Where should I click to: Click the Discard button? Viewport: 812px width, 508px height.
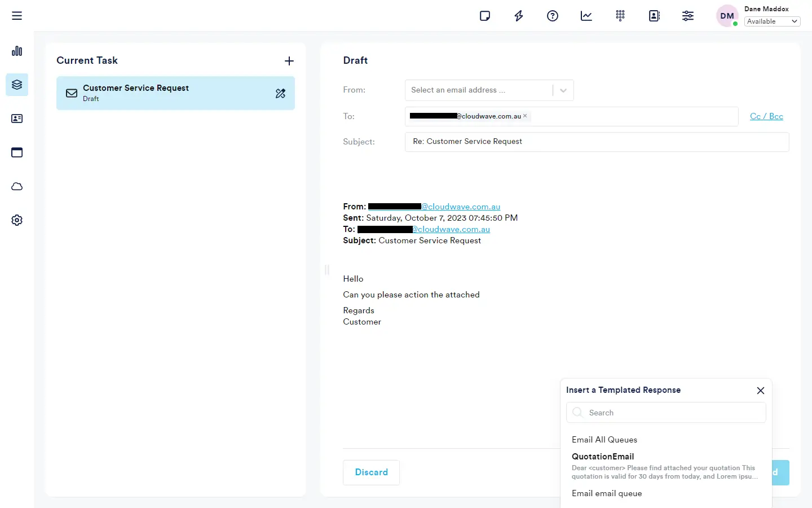coord(371,472)
